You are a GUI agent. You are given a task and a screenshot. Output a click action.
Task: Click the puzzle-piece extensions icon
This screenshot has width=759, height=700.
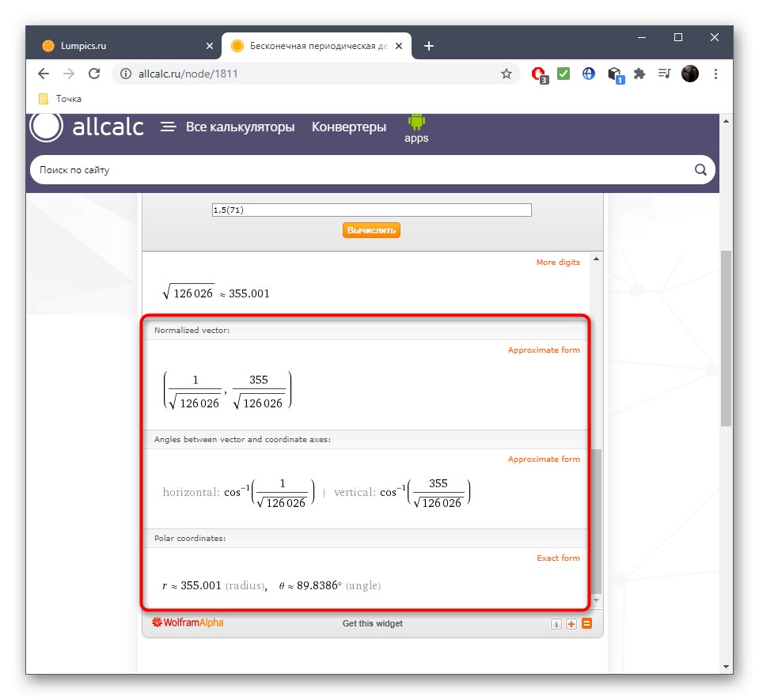[639, 74]
